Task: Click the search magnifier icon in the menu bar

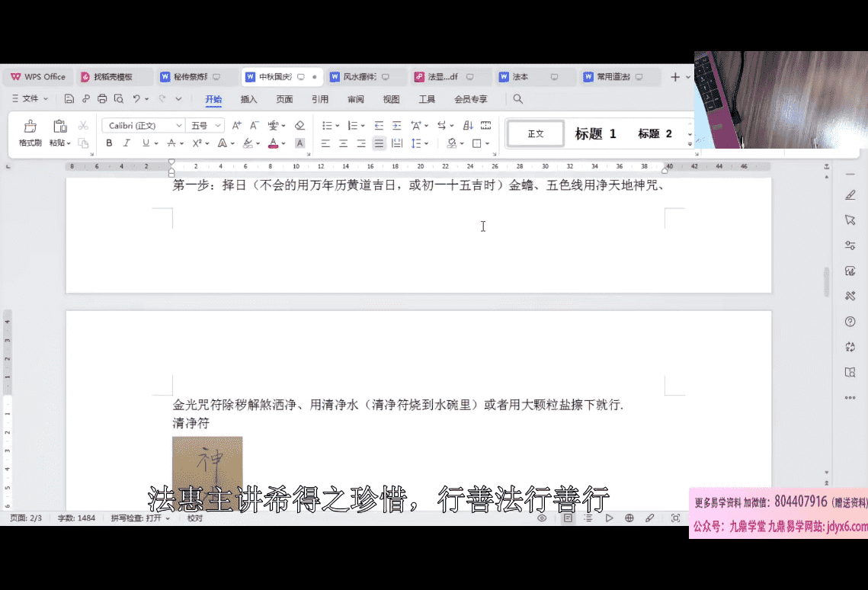Action: [x=518, y=99]
